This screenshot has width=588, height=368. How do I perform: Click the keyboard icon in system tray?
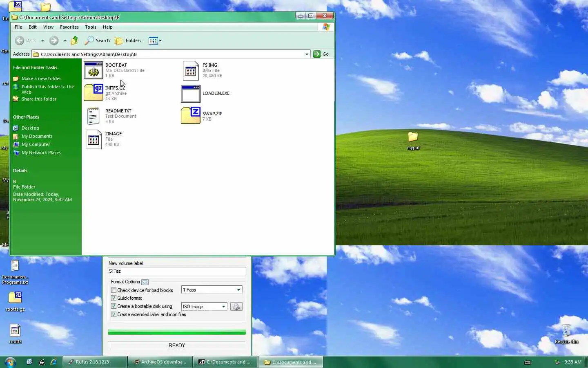(528, 362)
